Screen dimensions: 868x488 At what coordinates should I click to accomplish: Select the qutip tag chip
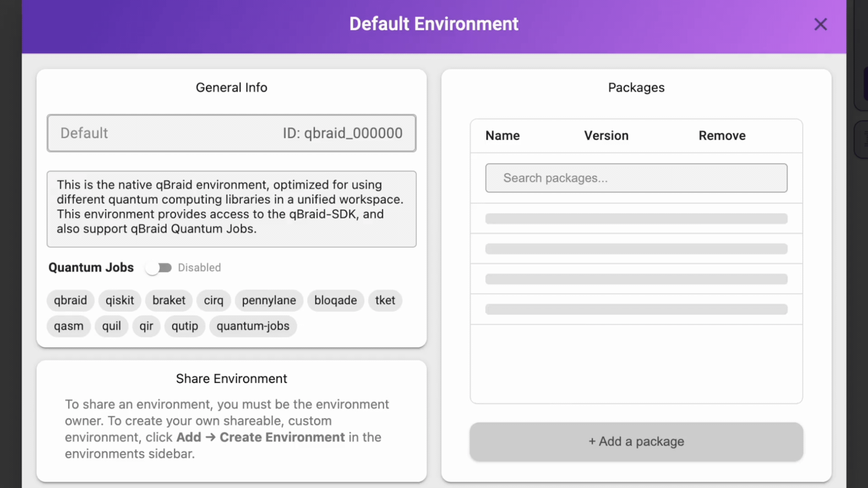(x=185, y=326)
